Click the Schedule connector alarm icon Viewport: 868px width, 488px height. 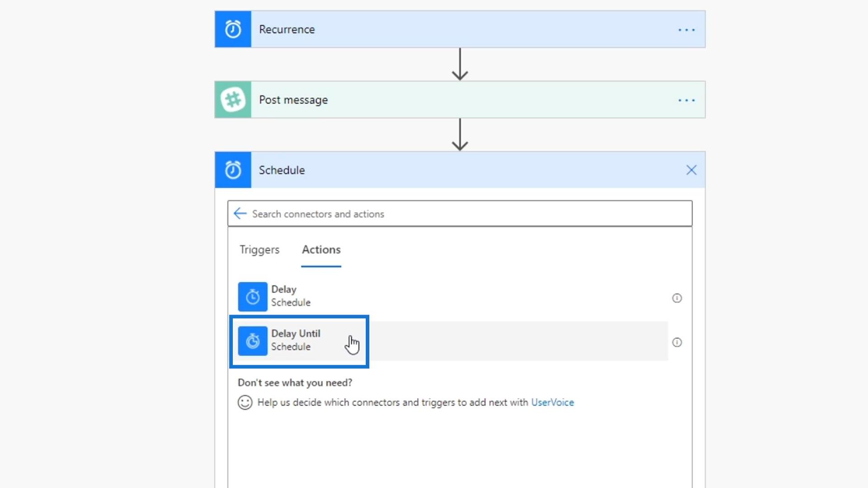click(x=233, y=170)
